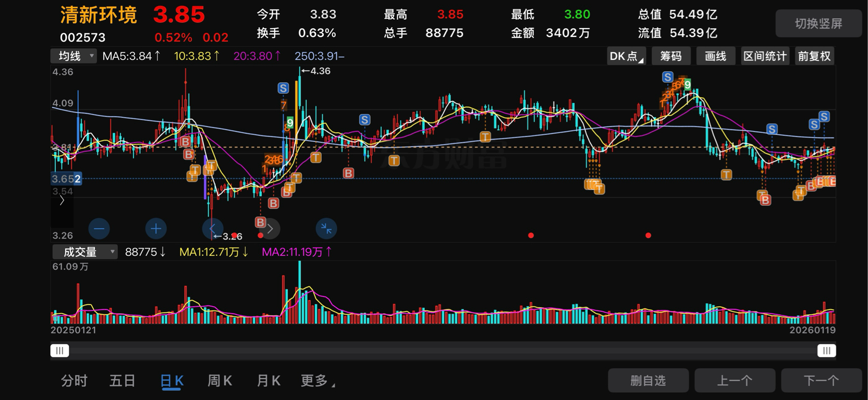This screenshot has height=400, width=868.
Task: Expand left side panel chevron
Action: click(x=62, y=200)
